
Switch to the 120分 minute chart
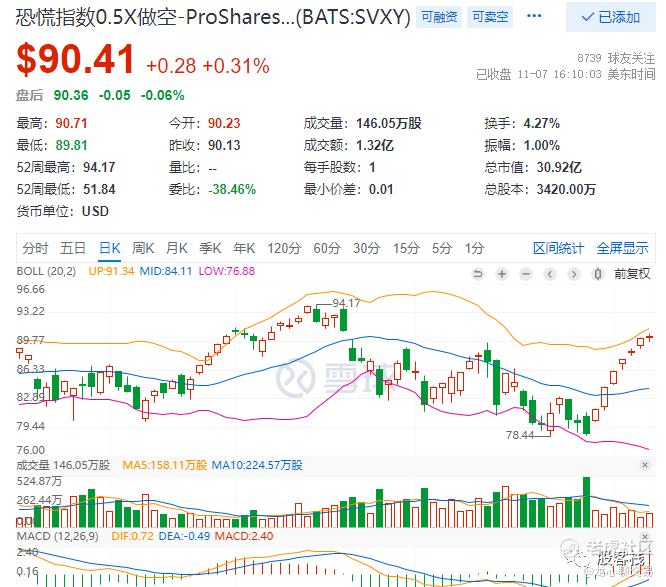[x=284, y=248]
